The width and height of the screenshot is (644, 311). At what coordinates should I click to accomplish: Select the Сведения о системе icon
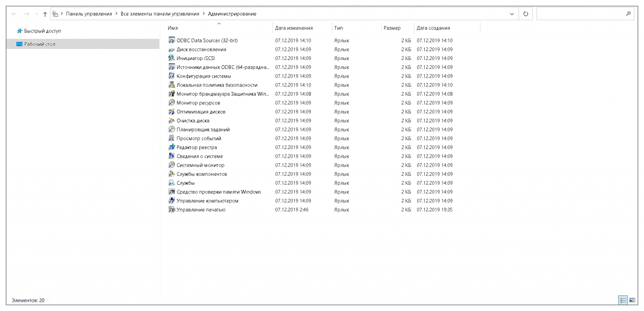171,157
